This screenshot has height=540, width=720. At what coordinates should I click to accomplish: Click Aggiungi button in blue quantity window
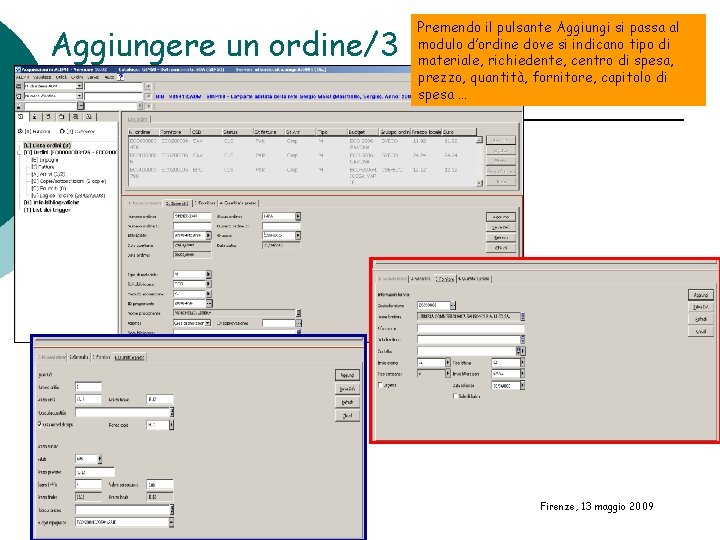click(x=347, y=375)
